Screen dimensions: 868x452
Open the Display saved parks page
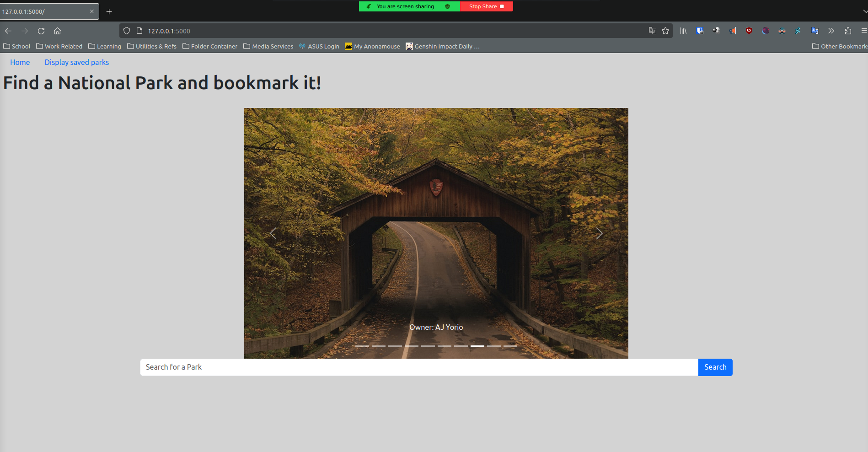[76, 62]
